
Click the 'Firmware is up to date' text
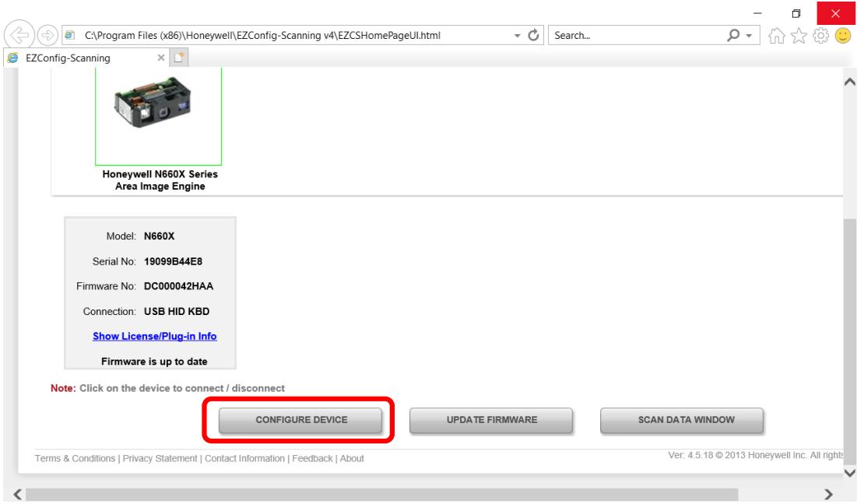point(154,362)
